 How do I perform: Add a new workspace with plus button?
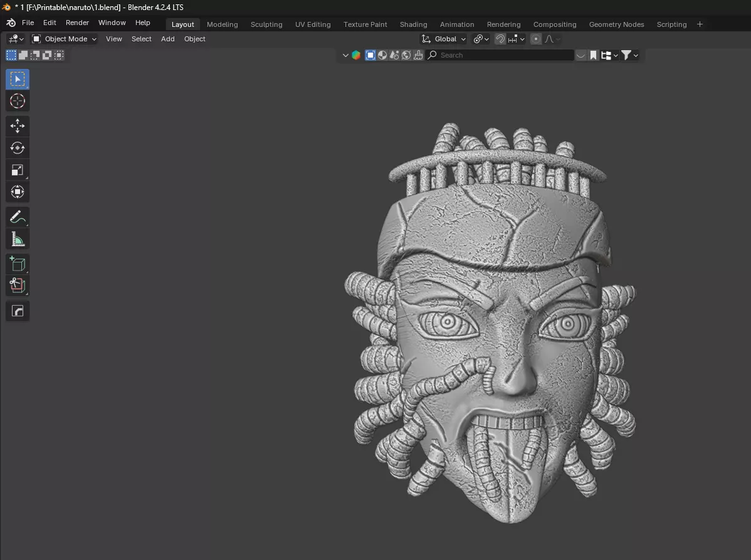[700, 24]
